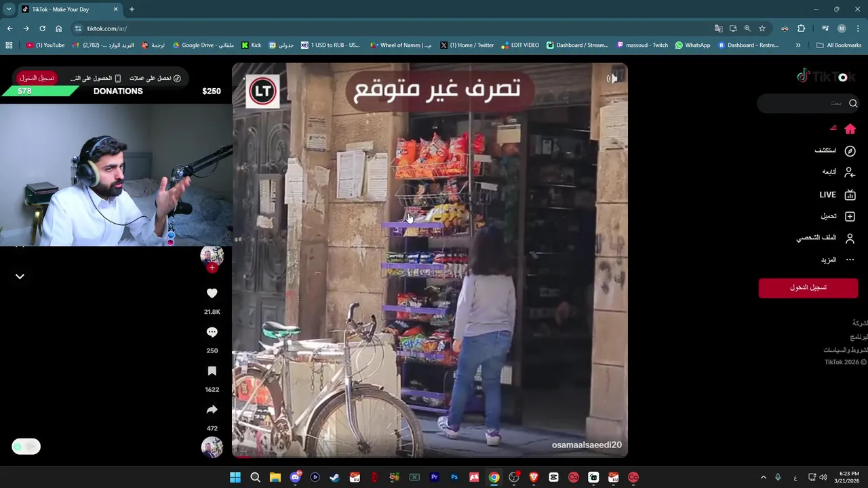Open Upload (تحميل) in sidebar
868x488 pixels.
[837, 216]
